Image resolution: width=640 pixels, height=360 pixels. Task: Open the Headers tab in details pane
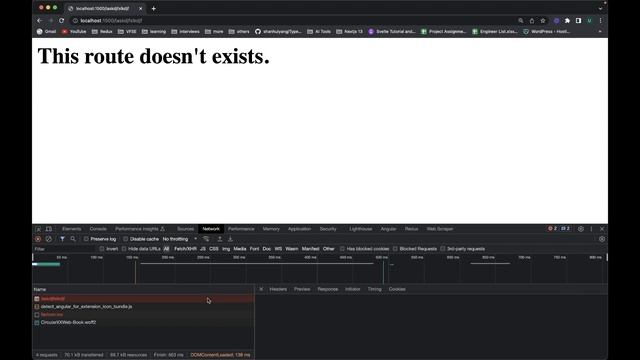pyautogui.click(x=278, y=289)
